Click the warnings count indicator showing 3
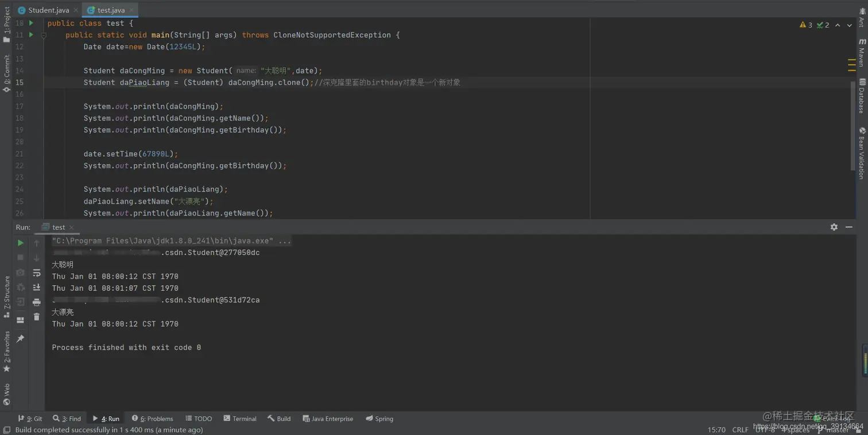The image size is (868, 435). [806, 25]
